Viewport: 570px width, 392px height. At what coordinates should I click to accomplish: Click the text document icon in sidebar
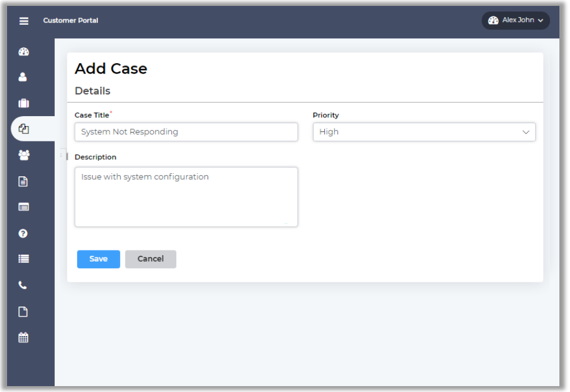[24, 182]
